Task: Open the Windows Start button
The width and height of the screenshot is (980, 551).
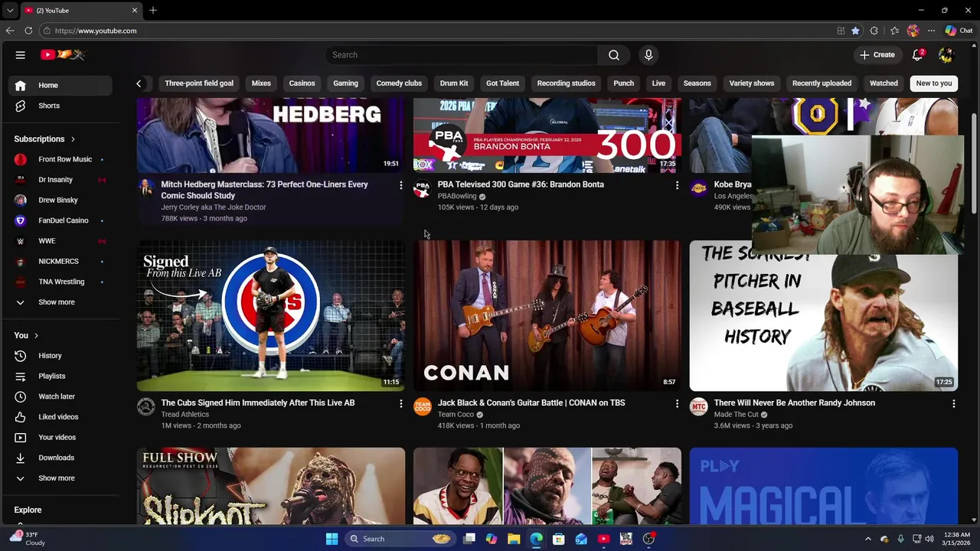Action: pos(332,539)
